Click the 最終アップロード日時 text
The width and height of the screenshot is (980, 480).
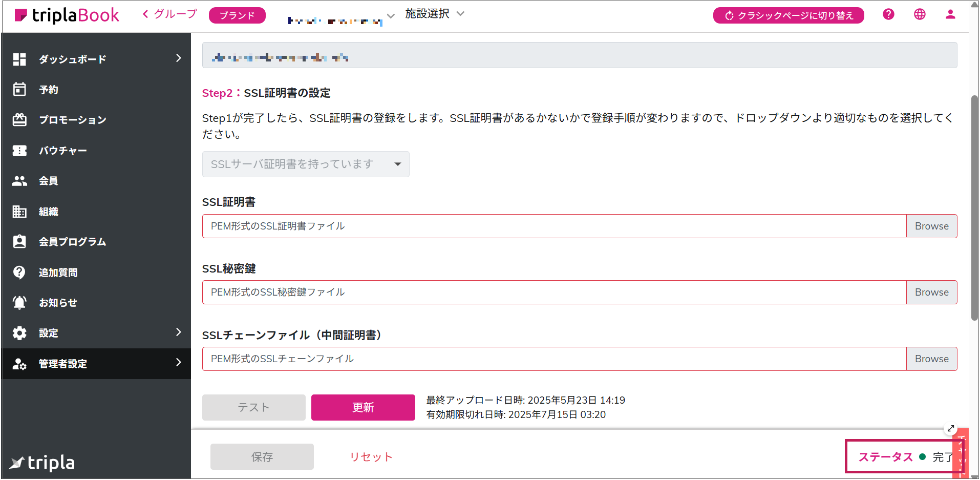526,400
